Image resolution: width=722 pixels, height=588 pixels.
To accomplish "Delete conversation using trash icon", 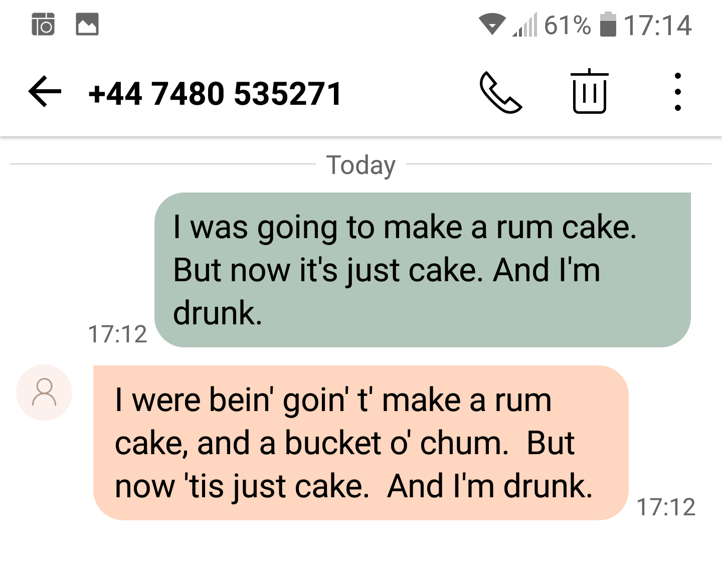I will click(x=589, y=92).
